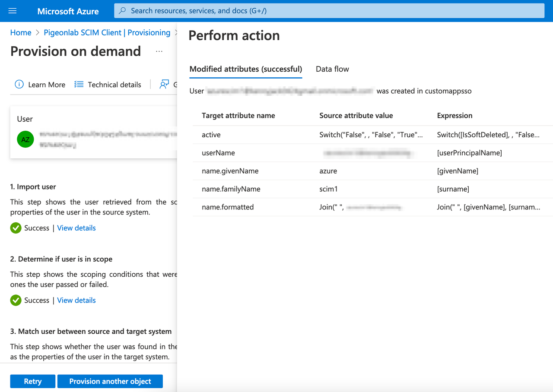553x392 pixels.
Task: Click the source value 'scim1'
Action: pyautogui.click(x=328, y=189)
